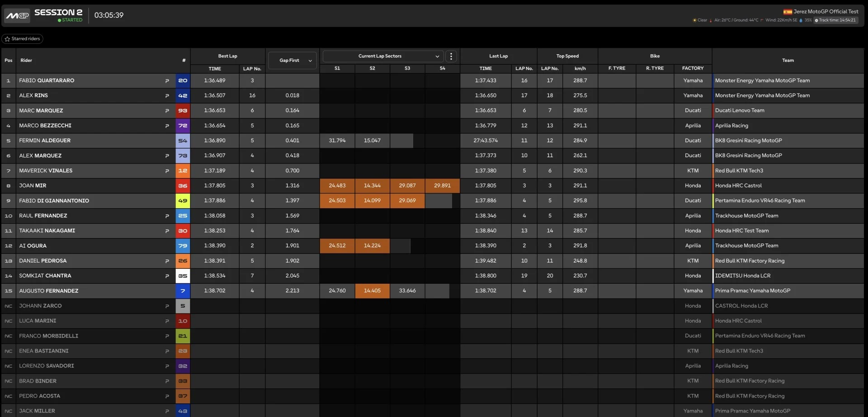Click Aldeguer's last lap 27:43.574
868x417 pixels.
(486, 141)
